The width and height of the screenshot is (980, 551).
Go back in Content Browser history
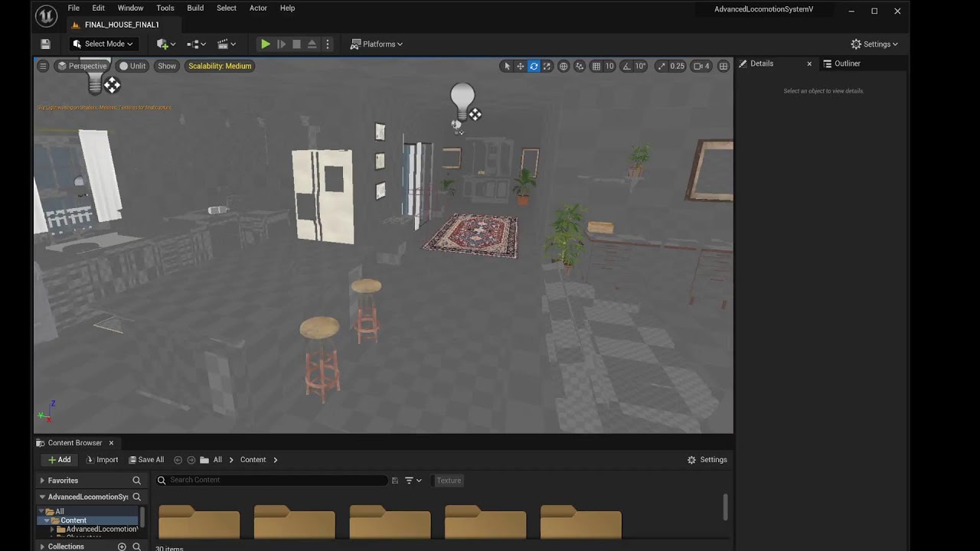(178, 460)
